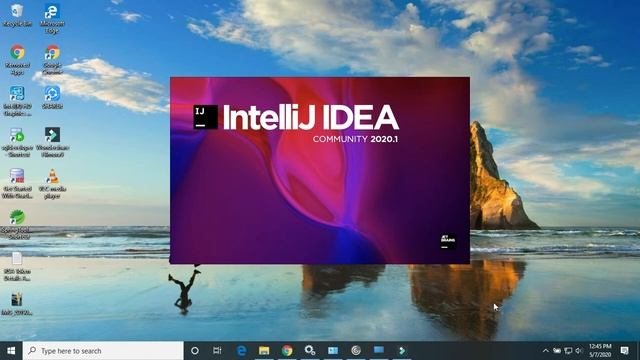The height and width of the screenshot is (360, 640).
Task: Switch to the blue window app on the taskbar
Action: [379, 351]
